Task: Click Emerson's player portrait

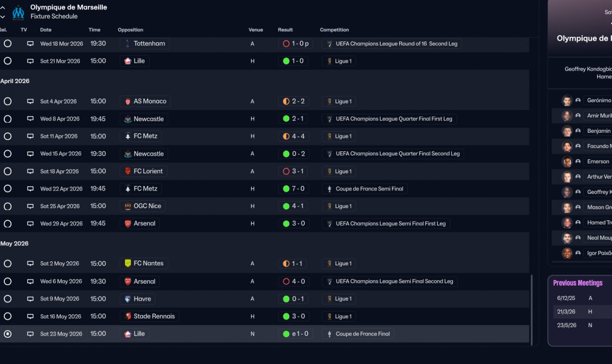Action: coord(567,161)
